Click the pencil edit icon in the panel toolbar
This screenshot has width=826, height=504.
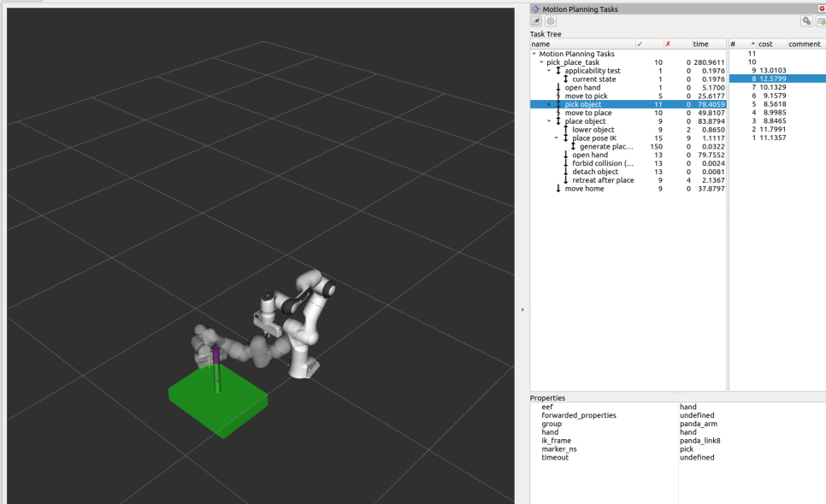[535, 21]
